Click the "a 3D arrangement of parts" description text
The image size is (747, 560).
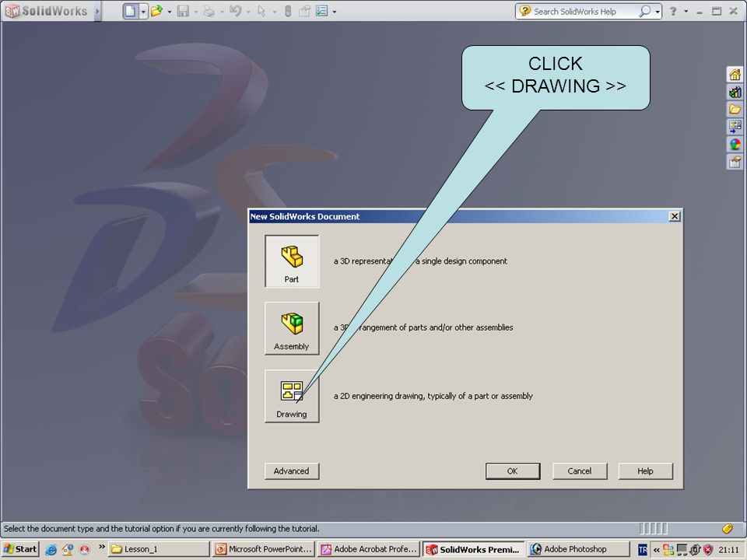(423, 327)
